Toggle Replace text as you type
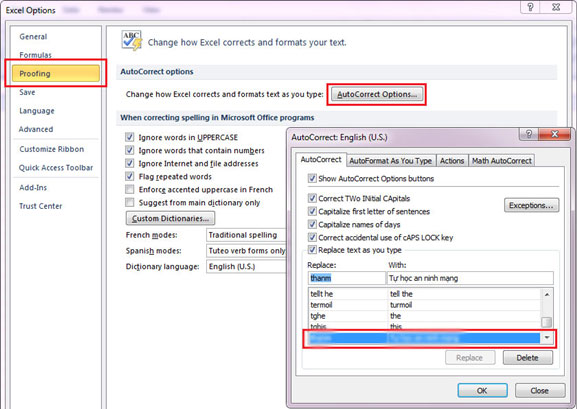The width and height of the screenshot is (577, 409). pos(312,250)
